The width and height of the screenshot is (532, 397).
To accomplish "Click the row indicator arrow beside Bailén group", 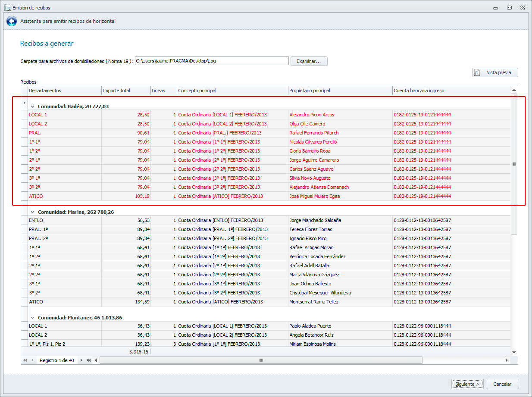I will [24, 103].
